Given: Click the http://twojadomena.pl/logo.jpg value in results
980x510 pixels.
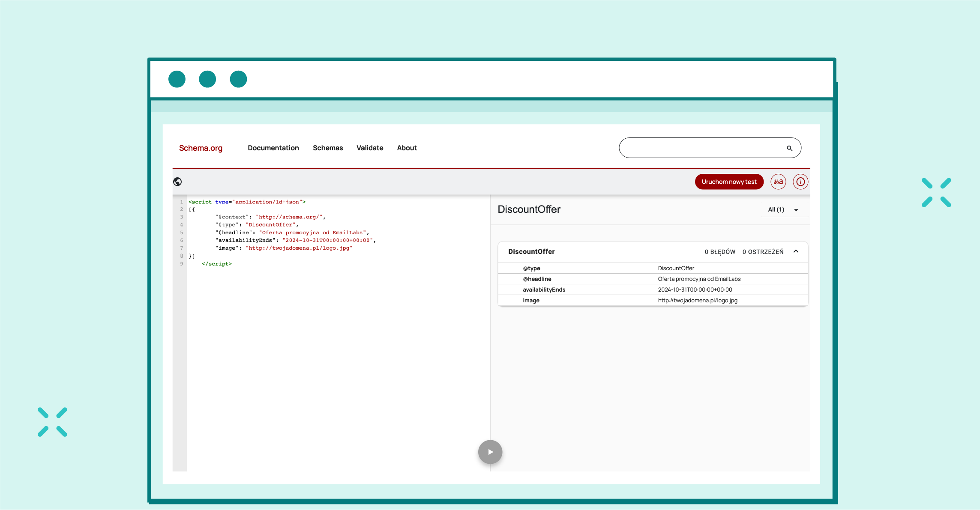Looking at the screenshot, I should click(698, 300).
